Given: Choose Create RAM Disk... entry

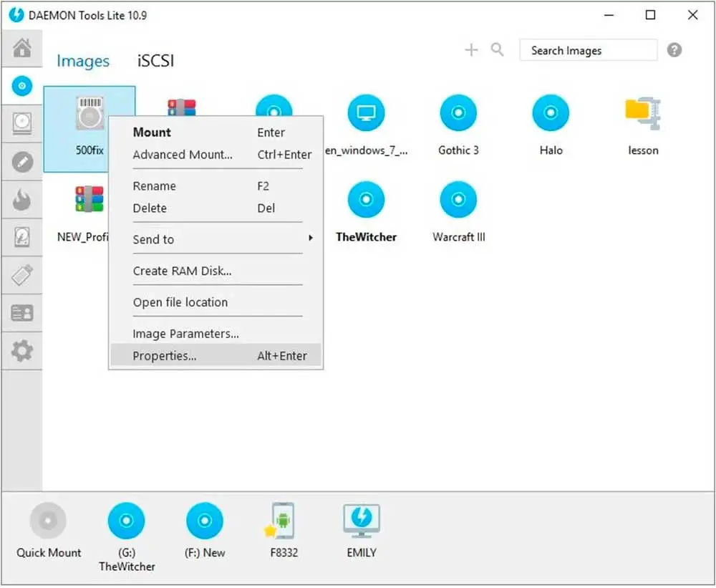Looking at the screenshot, I should pos(216,271).
